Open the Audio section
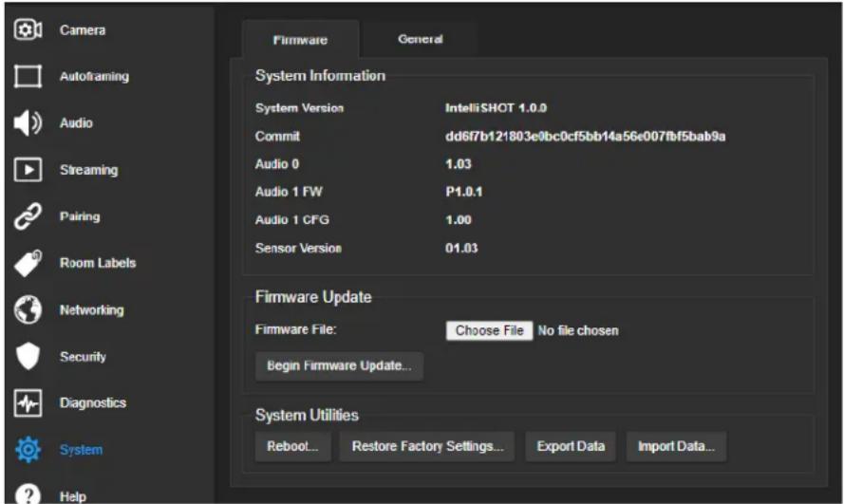 [x=76, y=123]
